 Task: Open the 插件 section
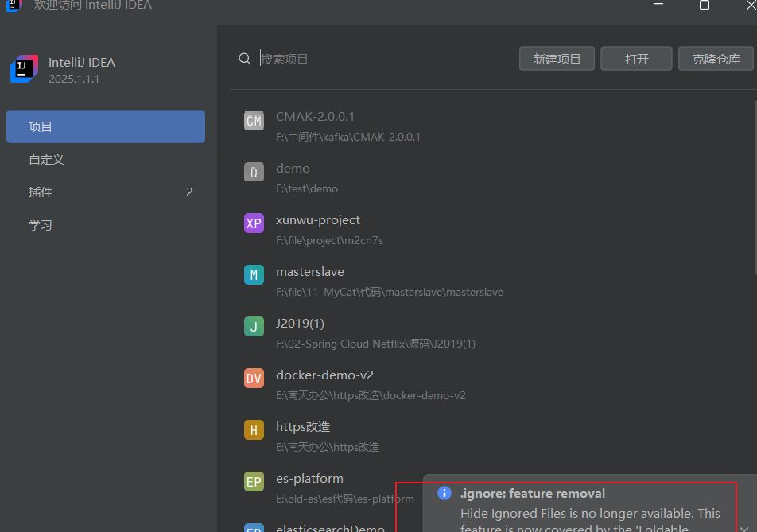106,192
